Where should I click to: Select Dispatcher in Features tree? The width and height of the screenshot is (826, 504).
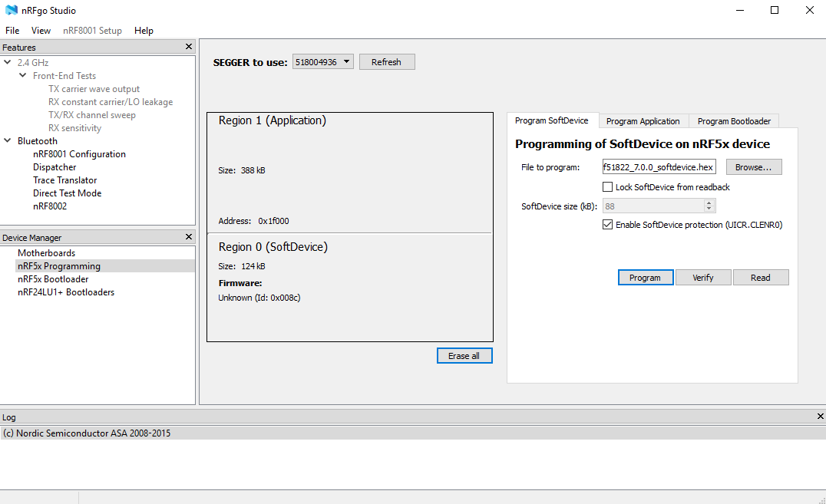pyautogui.click(x=55, y=167)
